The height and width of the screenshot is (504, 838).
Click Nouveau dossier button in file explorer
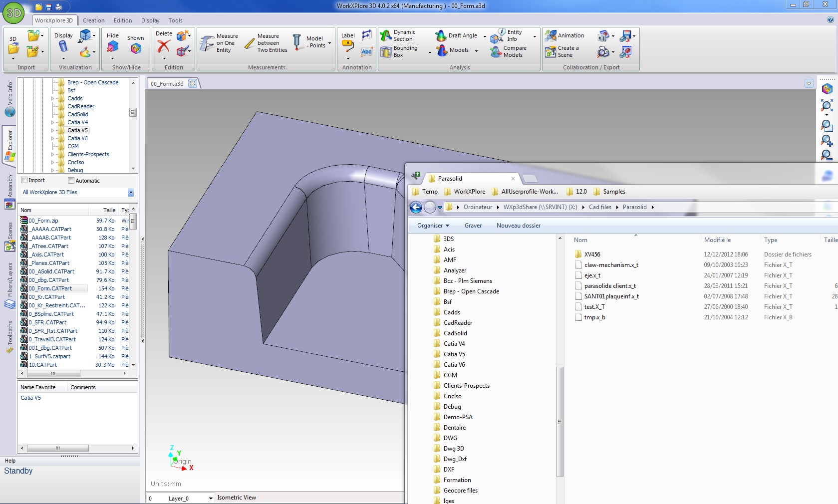pyautogui.click(x=518, y=226)
